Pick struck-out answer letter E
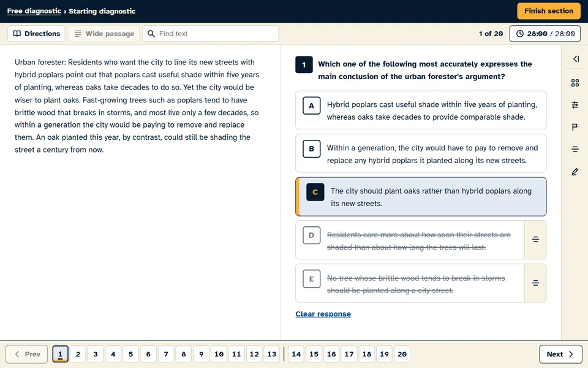Image resolution: width=588 pixels, height=368 pixels. pyautogui.click(x=311, y=279)
